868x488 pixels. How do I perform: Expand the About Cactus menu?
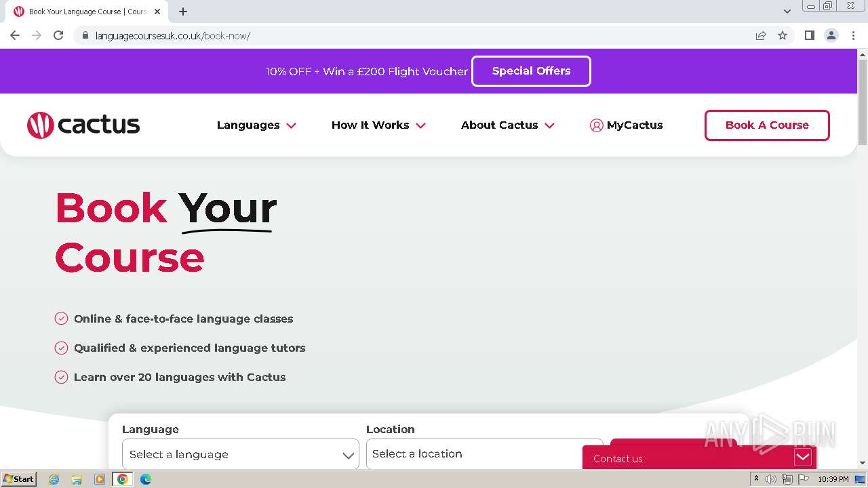pyautogui.click(x=508, y=125)
